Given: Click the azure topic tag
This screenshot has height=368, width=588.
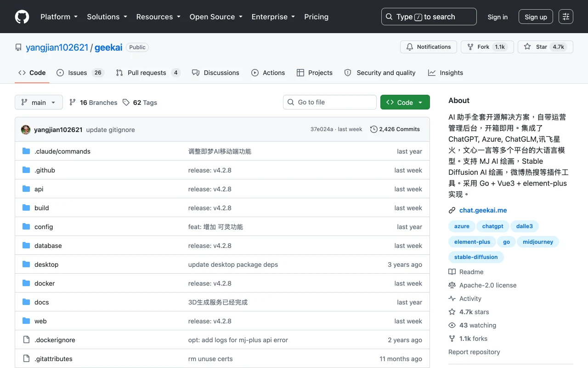Looking at the screenshot, I should tap(462, 226).
